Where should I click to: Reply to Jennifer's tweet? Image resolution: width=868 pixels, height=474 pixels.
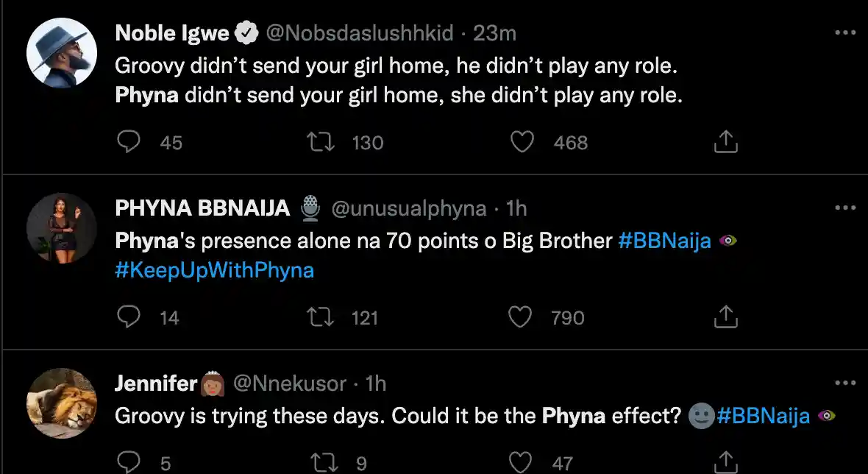[129, 462]
